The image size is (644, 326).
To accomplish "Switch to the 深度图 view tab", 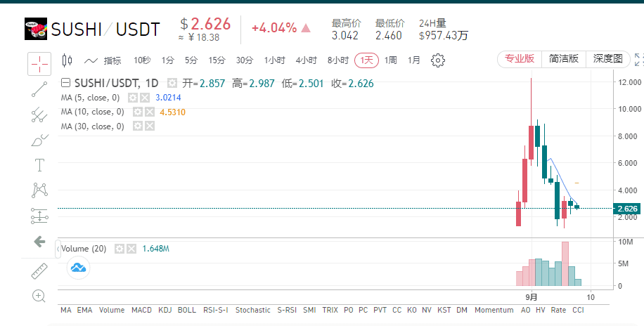I will point(608,59).
